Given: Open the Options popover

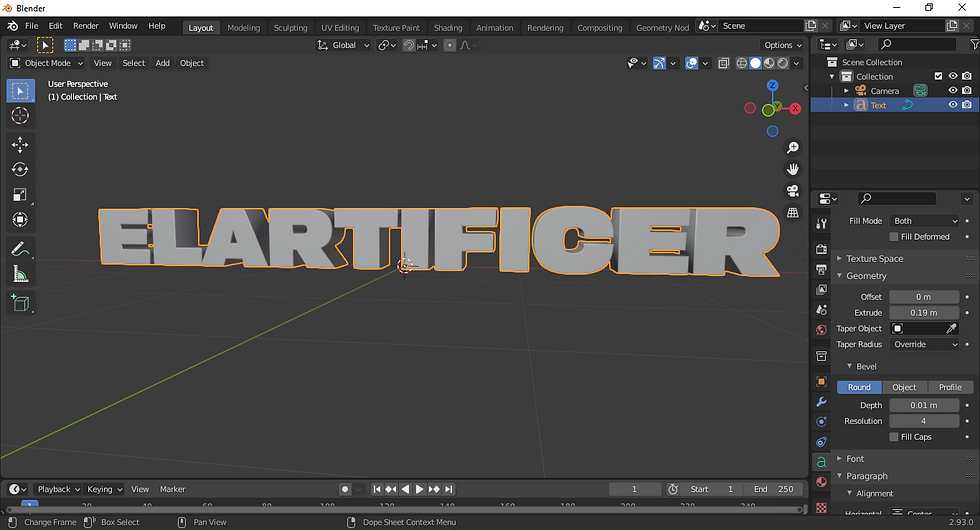Looking at the screenshot, I should pos(782,45).
